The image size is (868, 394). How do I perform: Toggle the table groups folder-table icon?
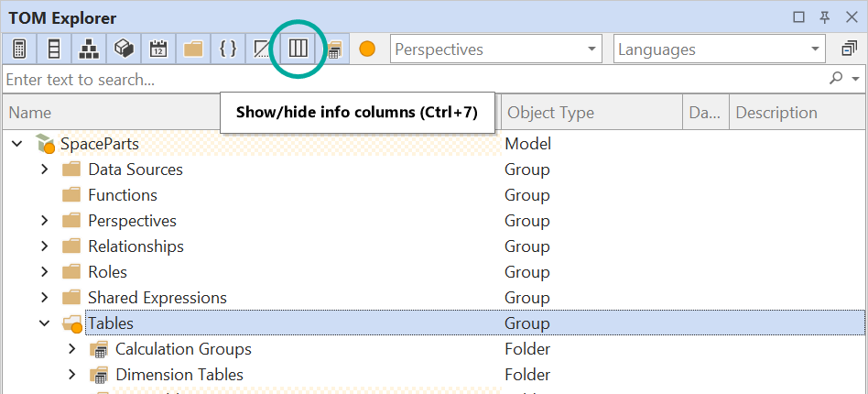click(x=332, y=49)
